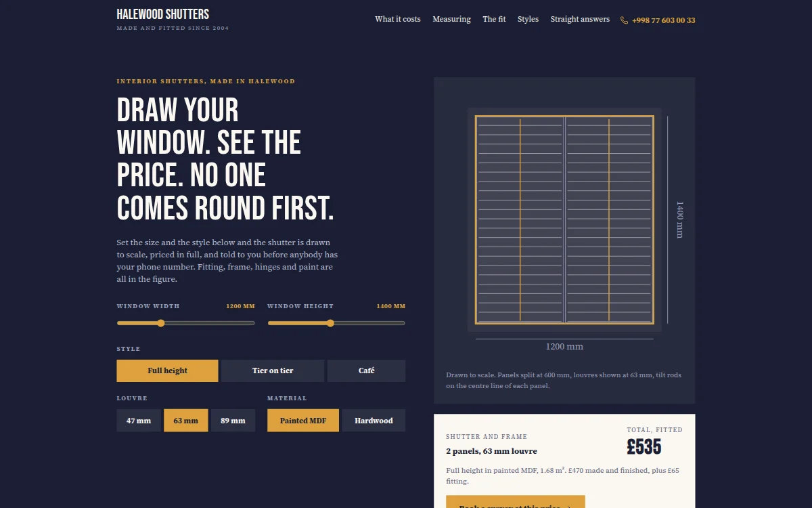Click the 'Interior shutters, made in Halewood' eyebrow text

tap(206, 81)
